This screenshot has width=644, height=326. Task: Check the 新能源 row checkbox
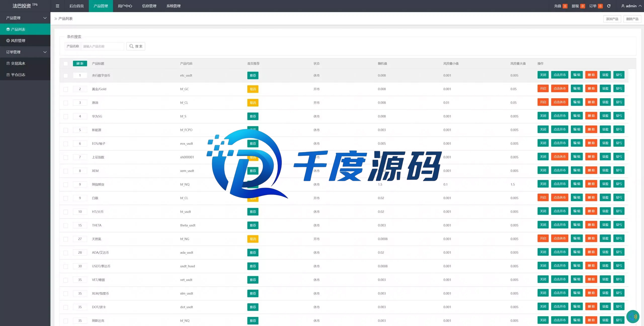pyautogui.click(x=66, y=130)
